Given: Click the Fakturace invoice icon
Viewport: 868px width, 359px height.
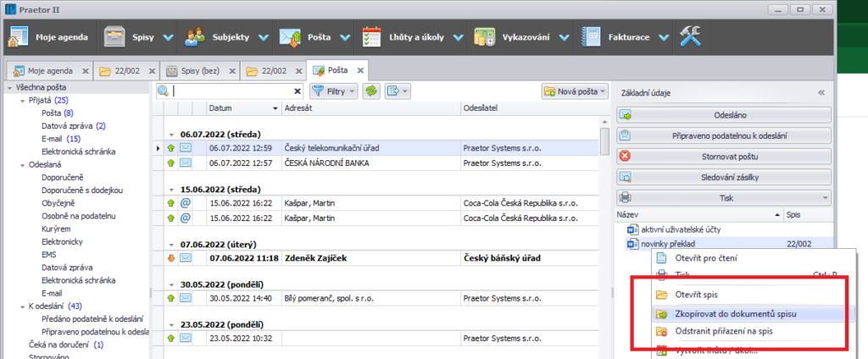Looking at the screenshot, I should click(x=593, y=37).
